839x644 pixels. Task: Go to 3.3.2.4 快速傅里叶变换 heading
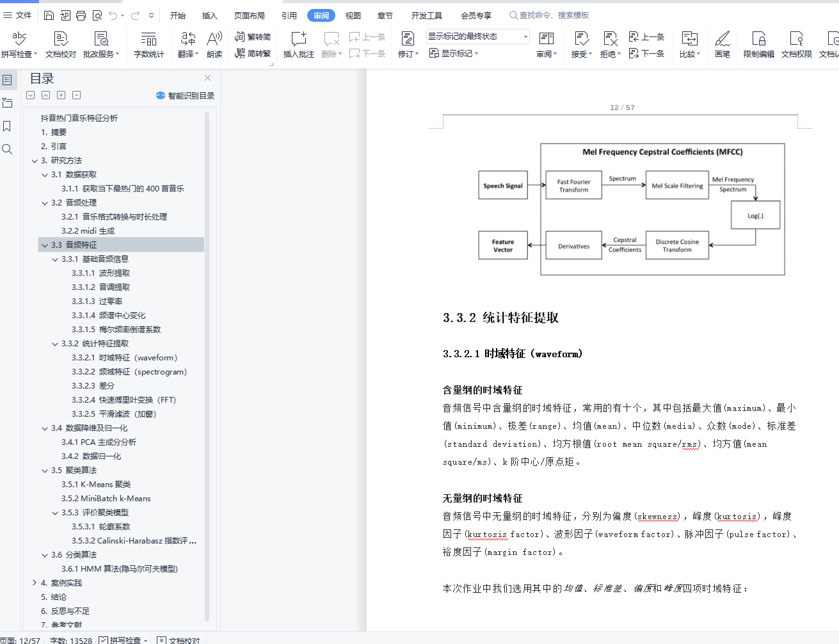coord(124,400)
